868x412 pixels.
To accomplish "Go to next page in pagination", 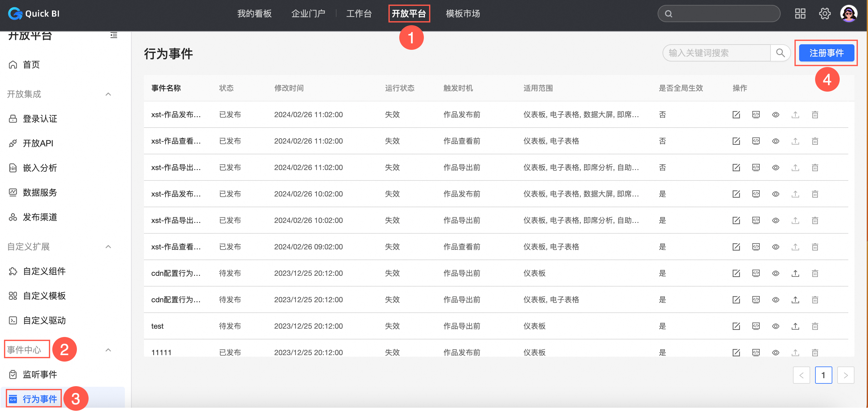I will pyautogui.click(x=845, y=375).
